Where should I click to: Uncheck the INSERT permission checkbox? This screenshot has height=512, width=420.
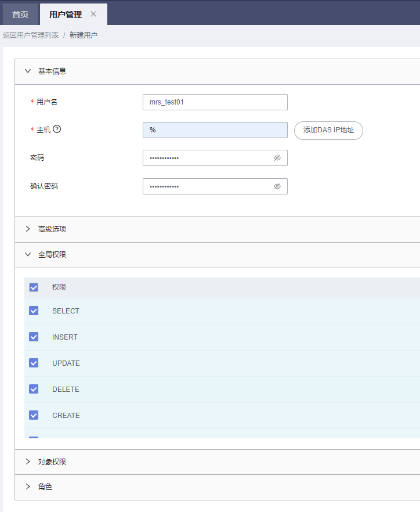tap(34, 337)
